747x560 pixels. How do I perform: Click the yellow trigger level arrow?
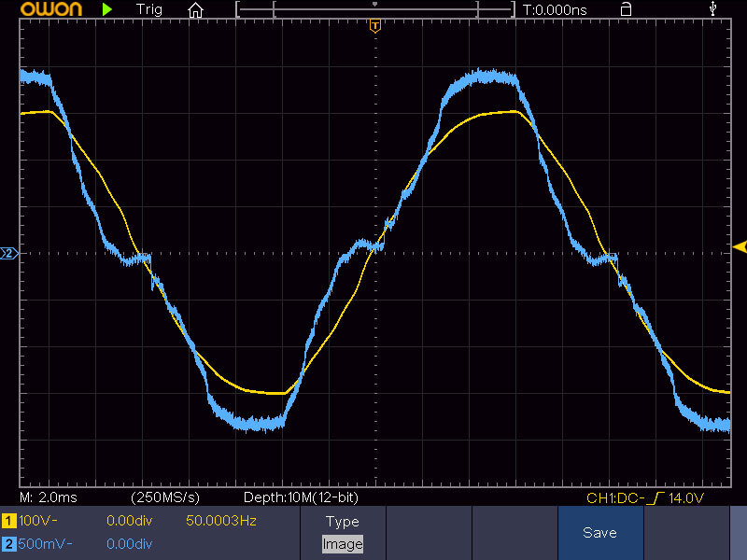click(x=740, y=246)
